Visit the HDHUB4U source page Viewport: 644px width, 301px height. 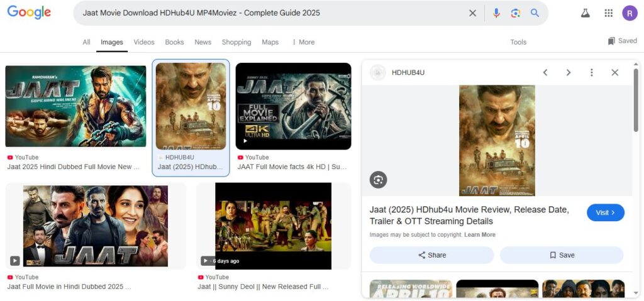pos(606,212)
